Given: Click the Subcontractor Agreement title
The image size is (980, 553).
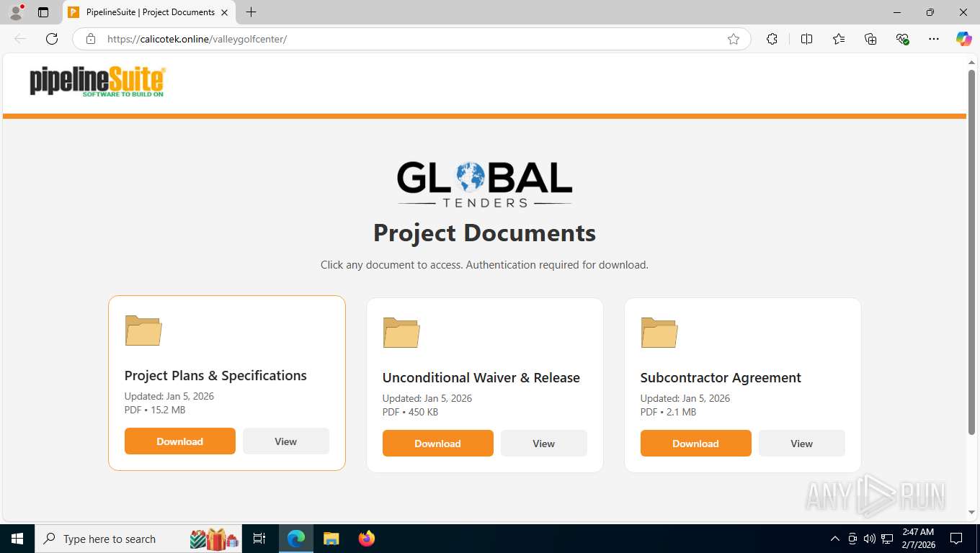Looking at the screenshot, I should (721, 378).
